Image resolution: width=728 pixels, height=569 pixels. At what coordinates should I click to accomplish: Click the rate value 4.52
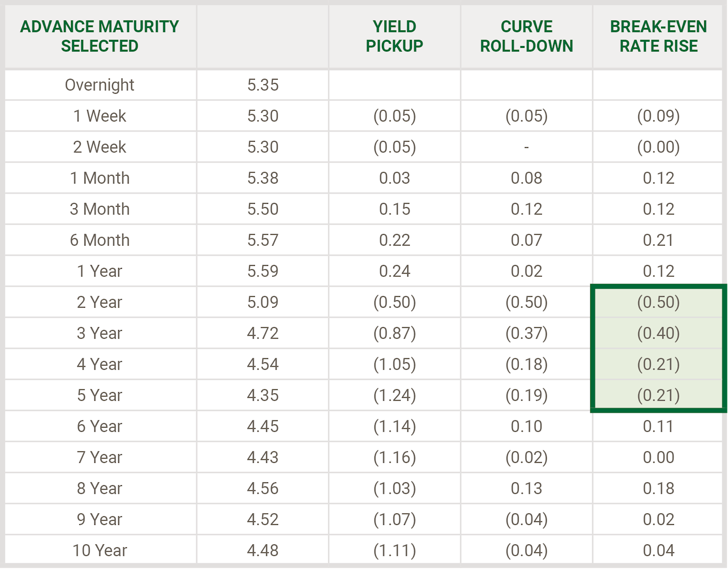point(263,520)
